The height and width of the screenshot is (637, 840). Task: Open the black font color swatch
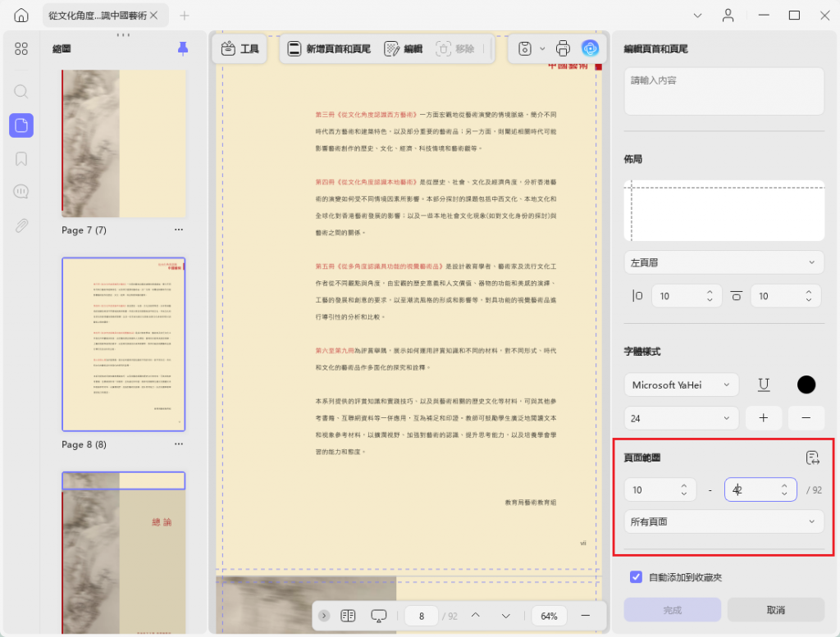pos(806,384)
